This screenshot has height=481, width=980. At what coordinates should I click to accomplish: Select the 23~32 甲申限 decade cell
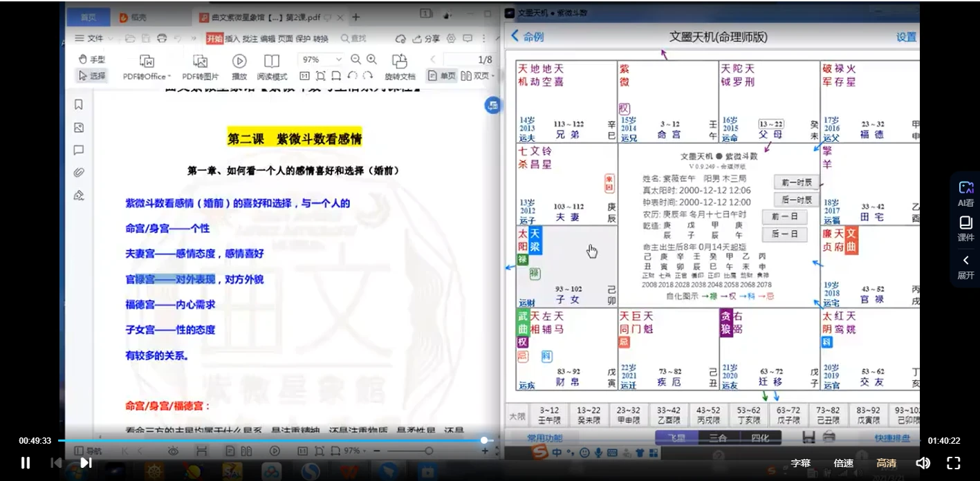coord(629,415)
